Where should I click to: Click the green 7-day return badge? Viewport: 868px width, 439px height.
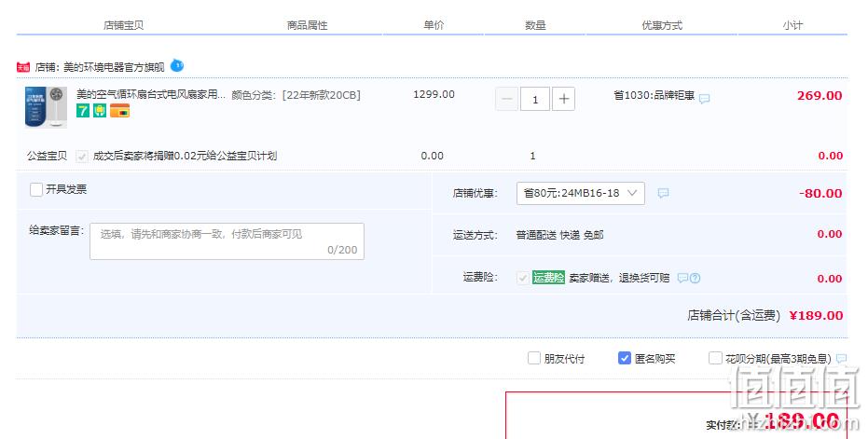click(x=83, y=111)
